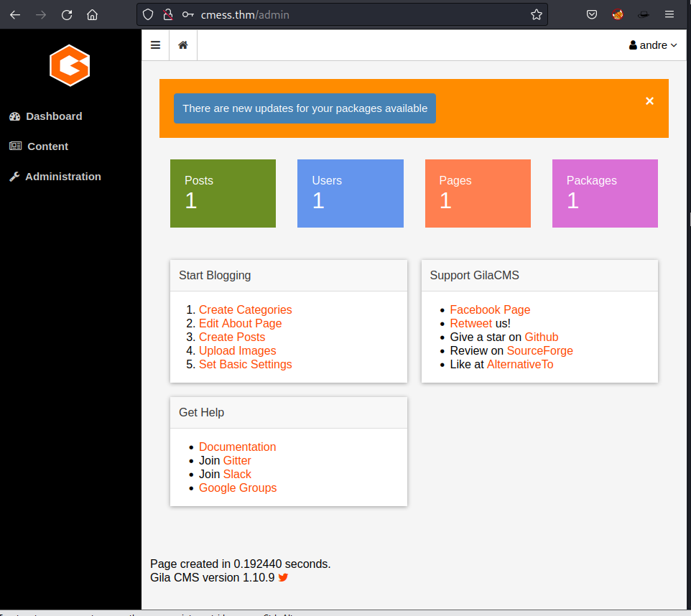Image resolution: width=691 pixels, height=616 pixels.
Task: Open saved password key icon
Action: tap(188, 14)
